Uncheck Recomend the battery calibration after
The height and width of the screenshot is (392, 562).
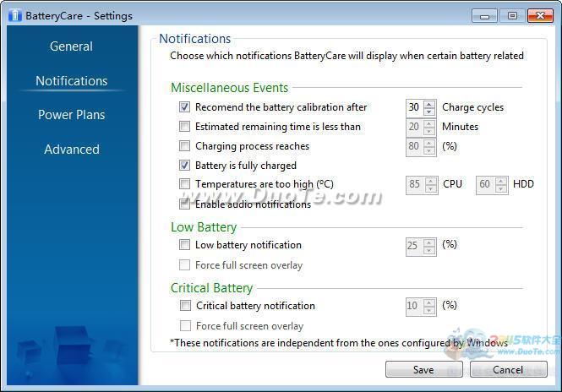point(184,106)
